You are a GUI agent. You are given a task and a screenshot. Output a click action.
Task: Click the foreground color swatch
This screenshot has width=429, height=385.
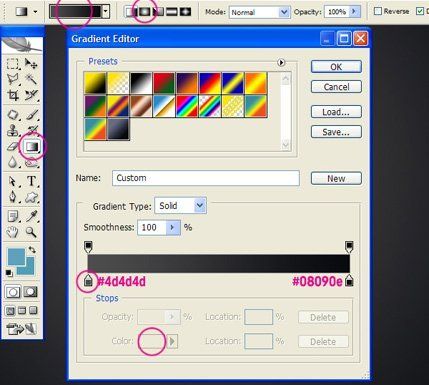(15, 257)
